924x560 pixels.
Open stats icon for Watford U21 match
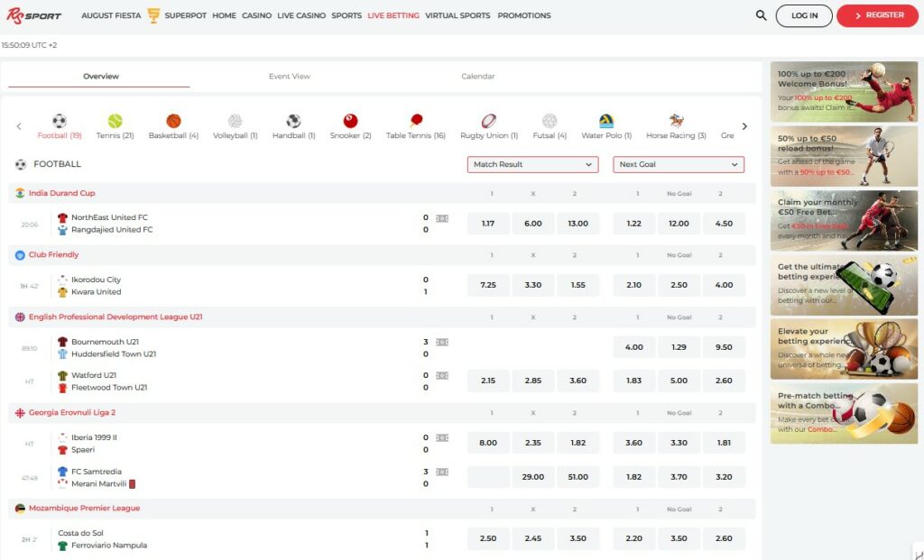(x=442, y=375)
